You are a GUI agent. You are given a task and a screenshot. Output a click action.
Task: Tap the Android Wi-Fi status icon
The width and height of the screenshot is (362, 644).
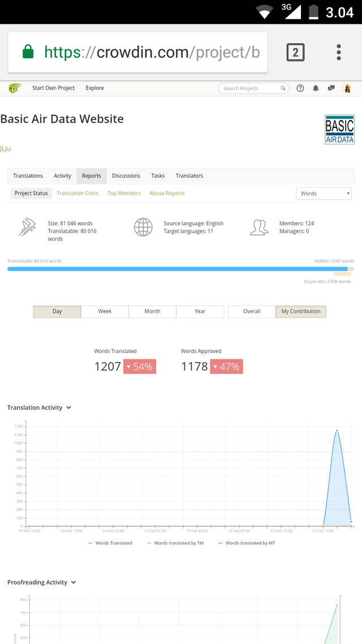(x=265, y=11)
